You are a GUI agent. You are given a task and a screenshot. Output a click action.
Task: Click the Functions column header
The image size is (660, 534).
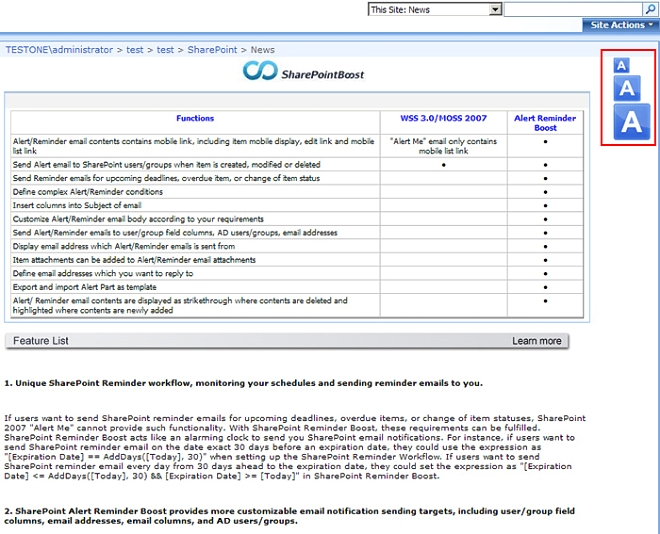coord(196,118)
